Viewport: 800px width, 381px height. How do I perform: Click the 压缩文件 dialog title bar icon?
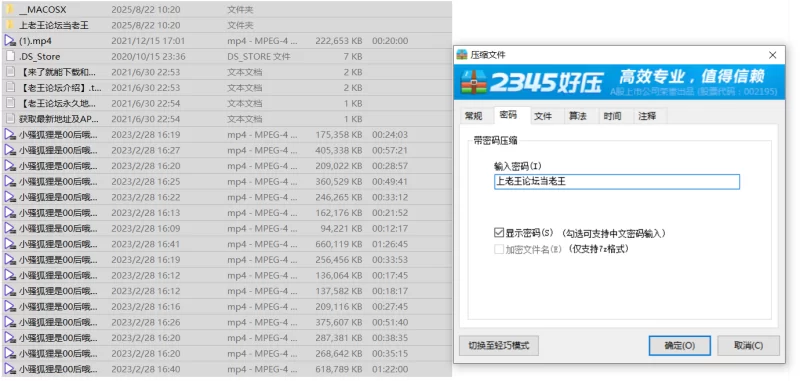462,55
